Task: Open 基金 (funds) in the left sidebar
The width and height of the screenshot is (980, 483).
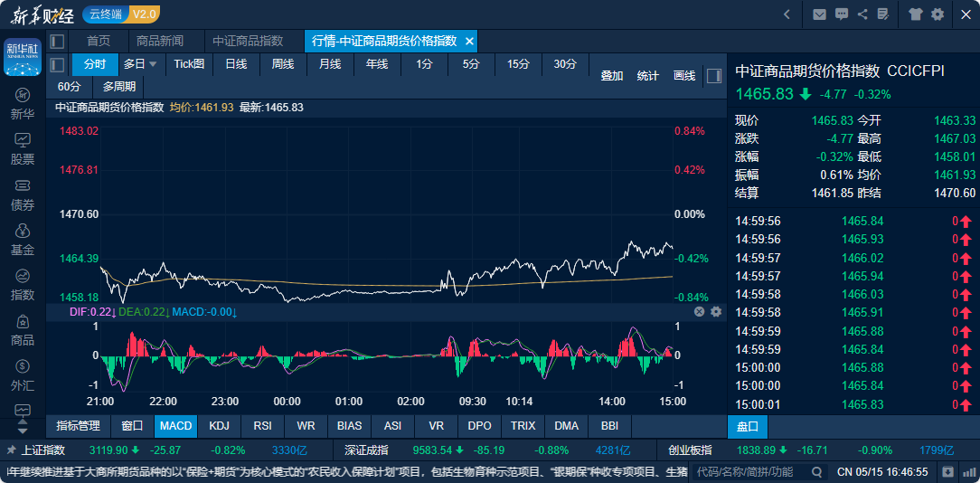Action: 23,239
